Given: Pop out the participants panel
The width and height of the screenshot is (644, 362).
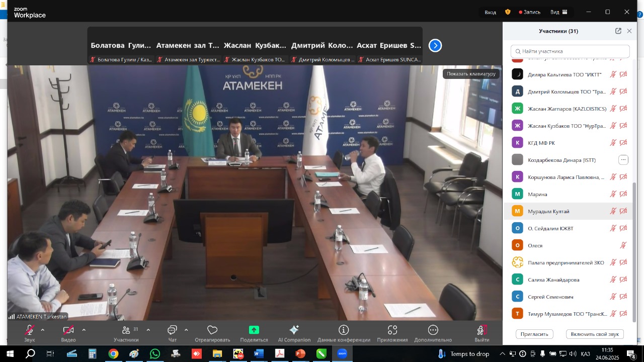Looking at the screenshot, I should tap(618, 31).
